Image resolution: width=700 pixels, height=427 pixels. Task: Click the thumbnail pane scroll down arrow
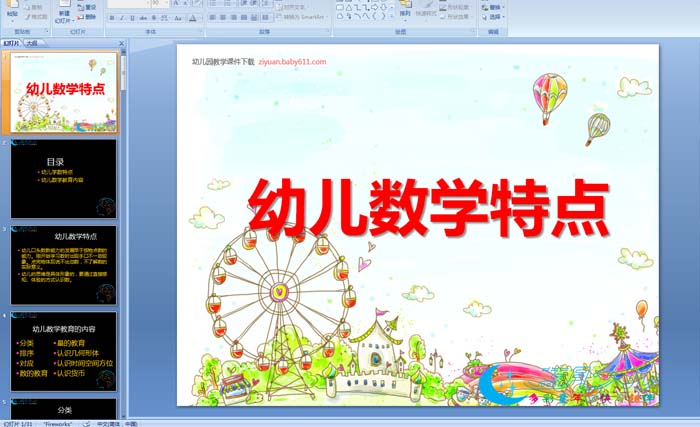124,415
